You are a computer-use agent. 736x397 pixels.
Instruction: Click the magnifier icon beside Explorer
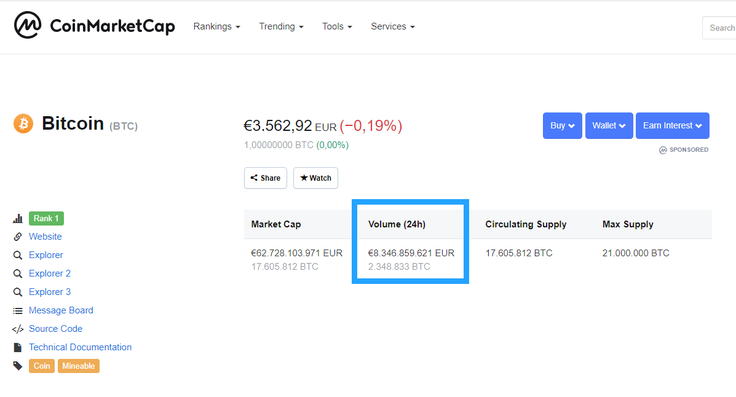coord(18,255)
